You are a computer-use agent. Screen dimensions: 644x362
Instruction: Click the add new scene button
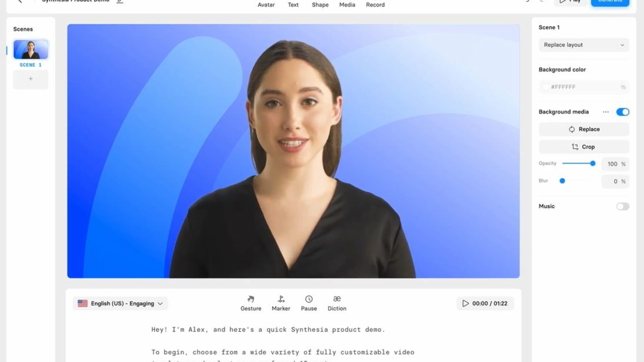tap(31, 79)
